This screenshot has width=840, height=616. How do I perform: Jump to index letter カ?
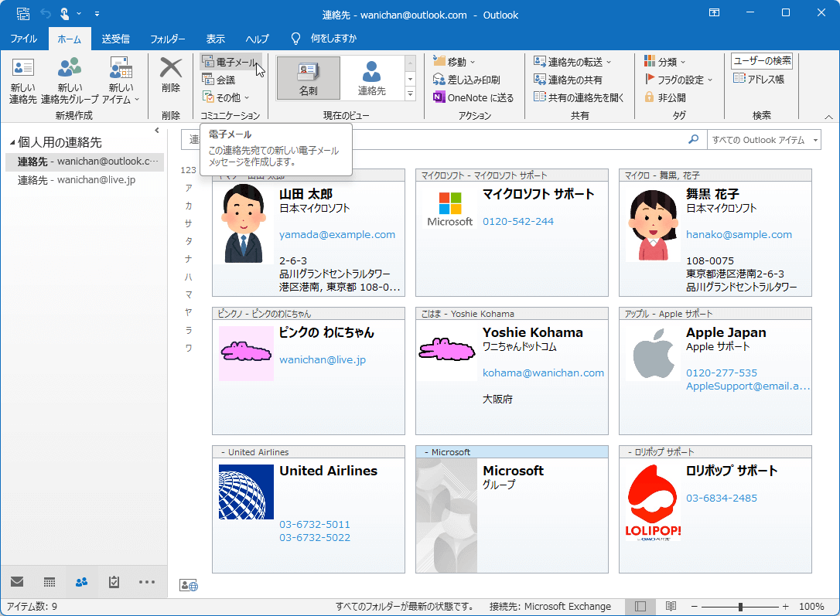[189, 206]
